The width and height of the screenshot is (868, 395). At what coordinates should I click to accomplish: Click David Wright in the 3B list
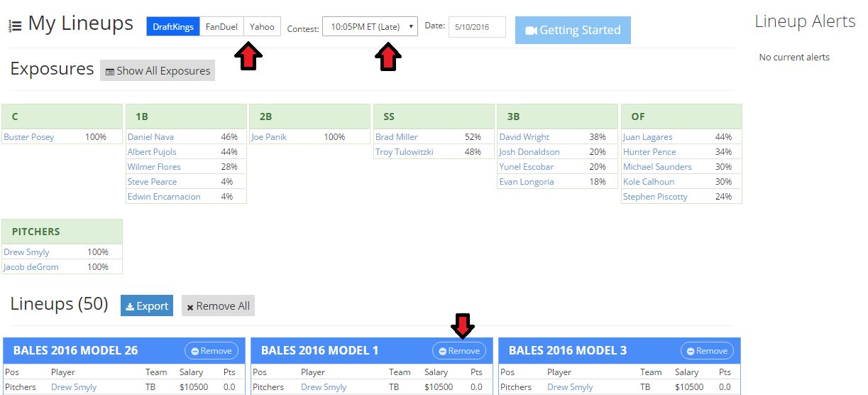[524, 137]
